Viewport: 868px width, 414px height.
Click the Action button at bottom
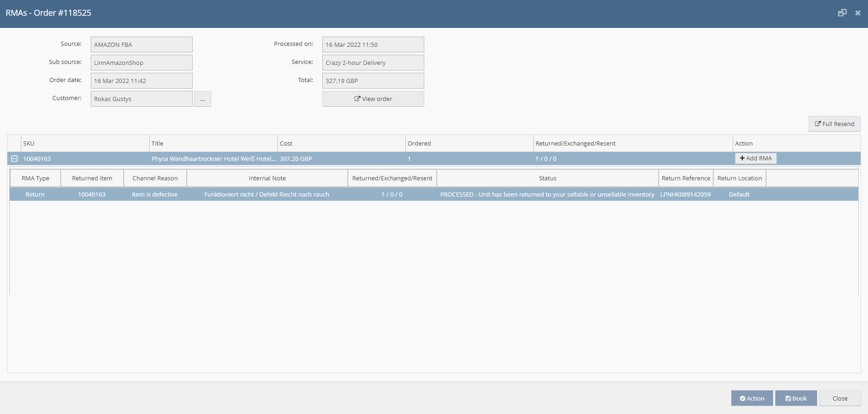(752, 398)
